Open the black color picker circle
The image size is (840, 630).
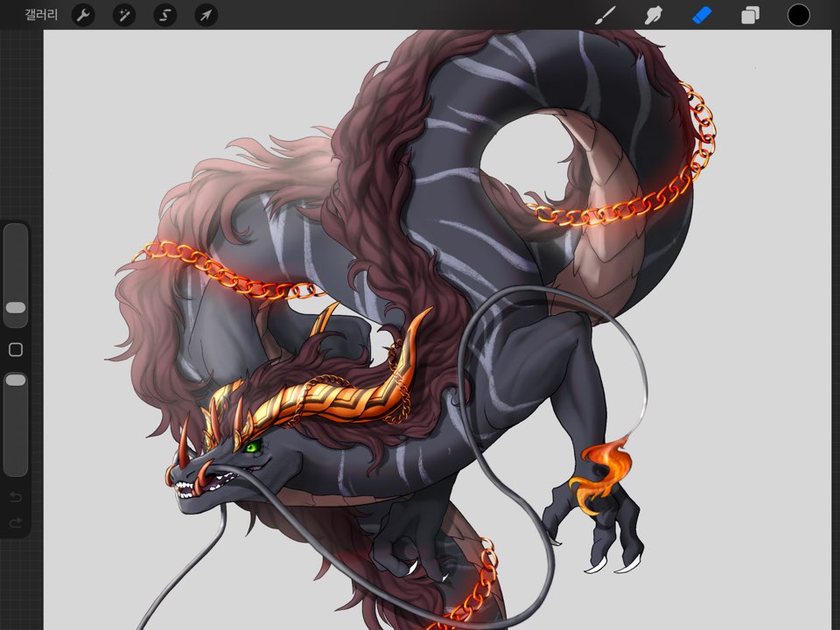point(798,15)
